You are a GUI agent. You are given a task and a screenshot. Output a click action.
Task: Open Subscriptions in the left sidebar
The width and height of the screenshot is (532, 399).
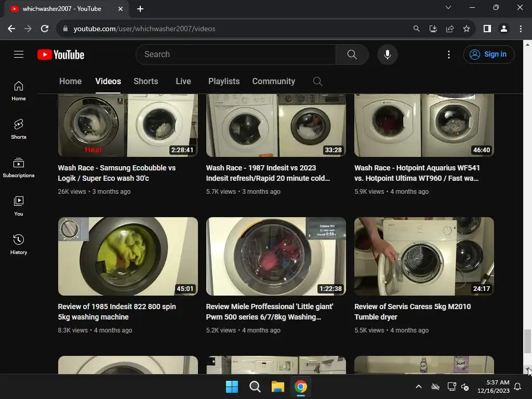19,168
